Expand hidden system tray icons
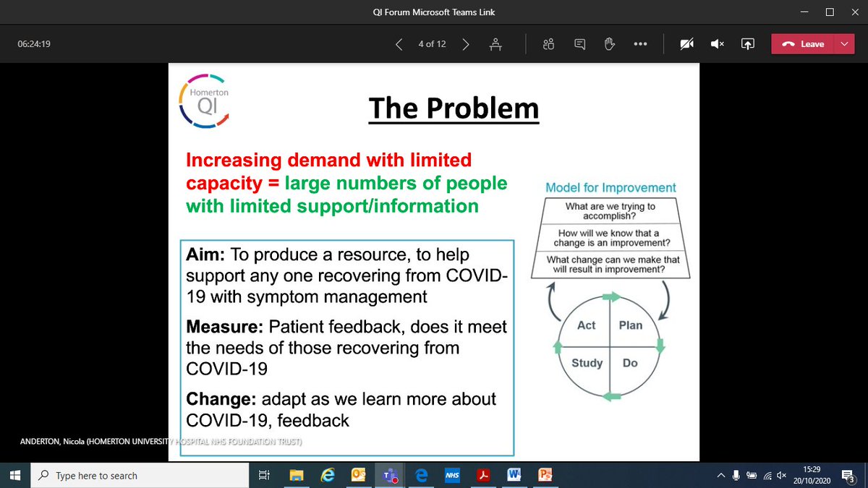This screenshot has width=868, height=488. [x=721, y=475]
